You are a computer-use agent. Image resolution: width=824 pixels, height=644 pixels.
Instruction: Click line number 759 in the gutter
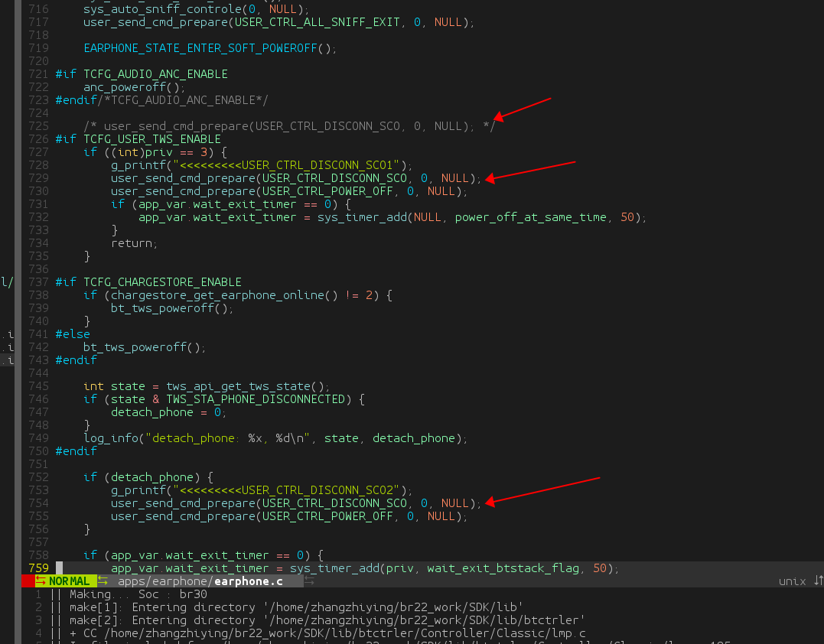coord(38,568)
